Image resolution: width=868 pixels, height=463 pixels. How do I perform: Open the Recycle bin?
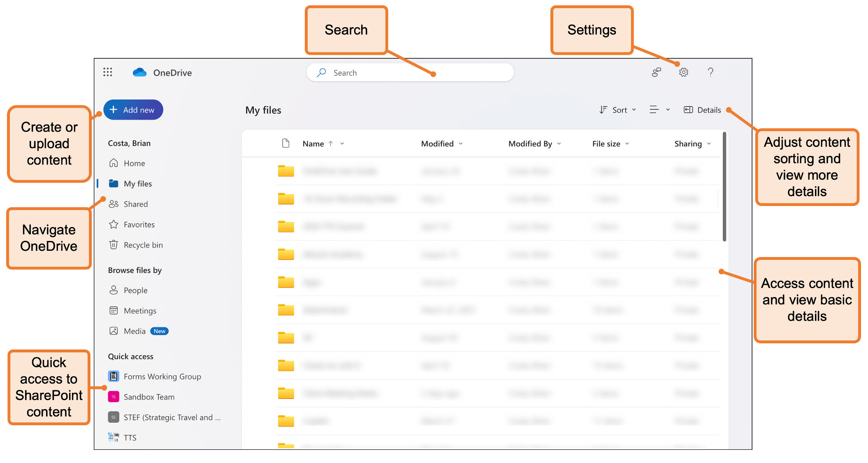136,245
